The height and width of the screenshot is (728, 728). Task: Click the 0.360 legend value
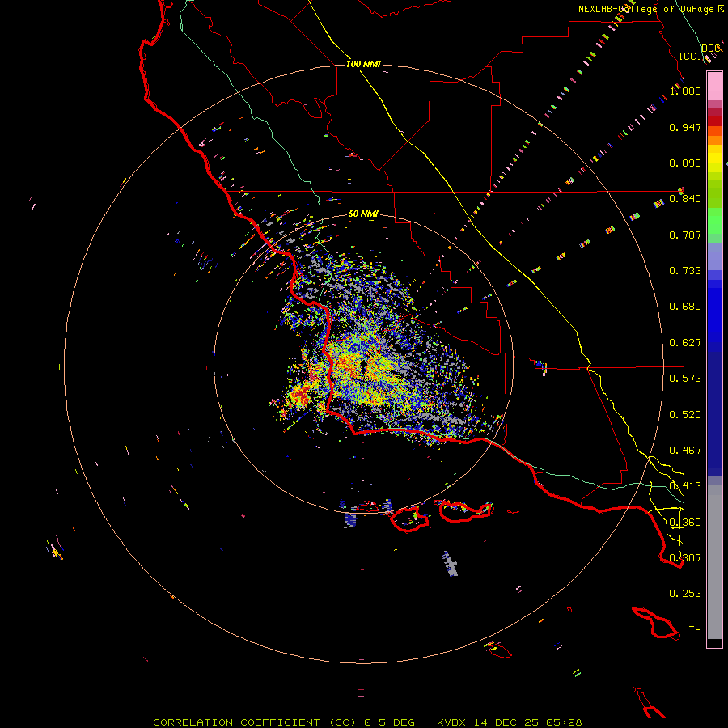pos(685,523)
